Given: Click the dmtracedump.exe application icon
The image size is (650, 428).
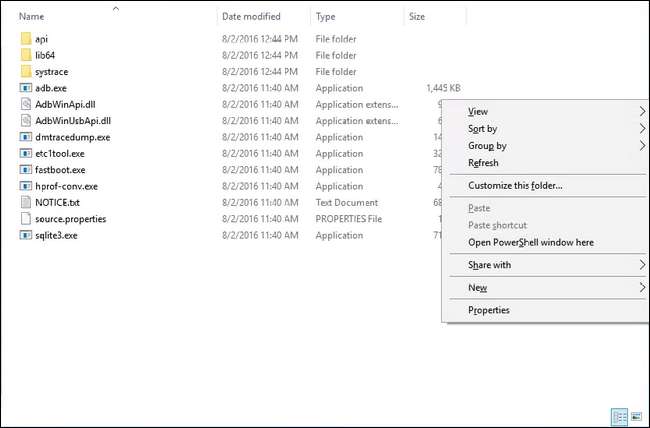Looking at the screenshot, I should point(26,137).
